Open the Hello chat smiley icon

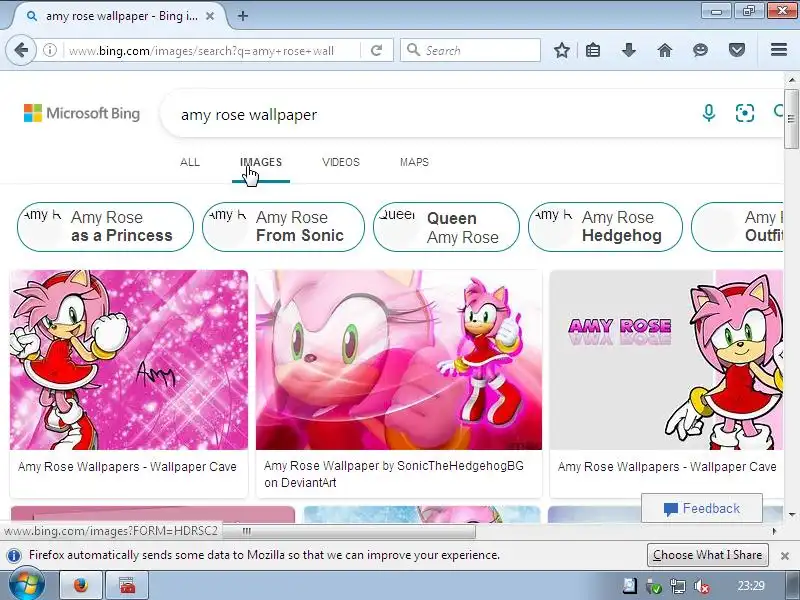click(700, 50)
